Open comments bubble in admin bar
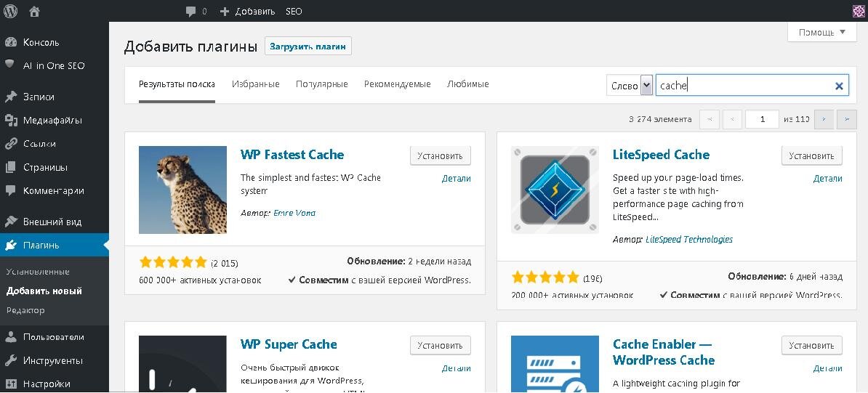This screenshot has width=868, height=393. pos(191,11)
